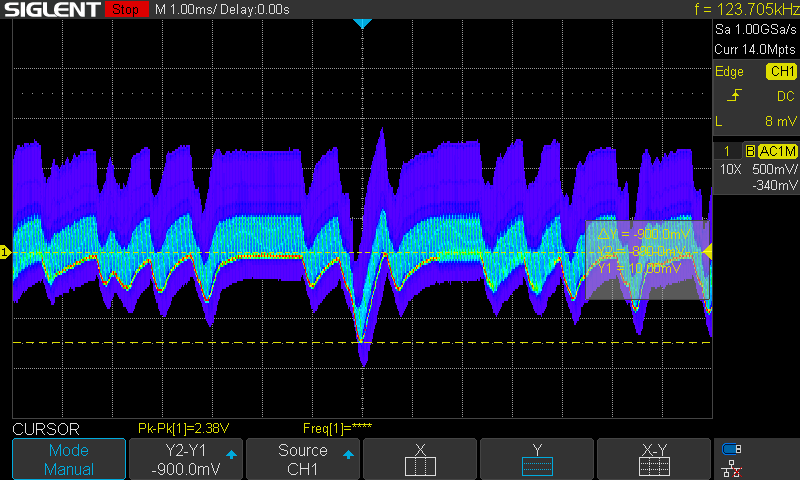This screenshot has height=480, width=800.
Task: Click the channel 1 ground level marker
Action: pos(5,253)
